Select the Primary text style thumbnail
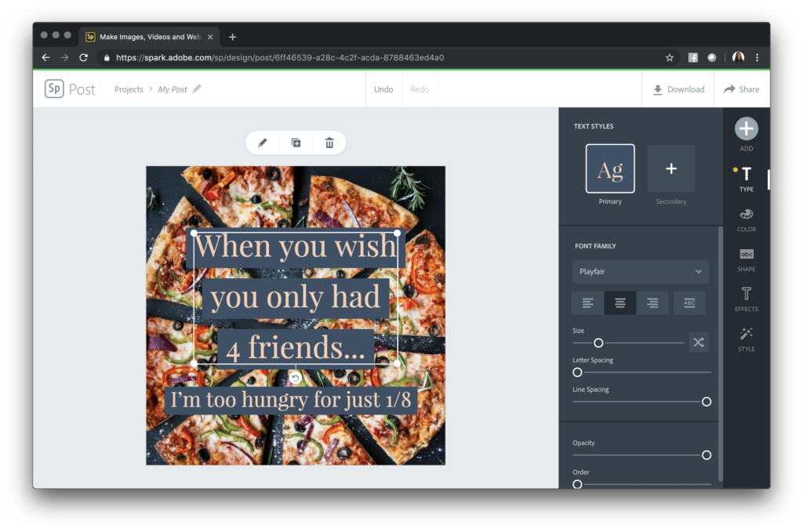The image size is (803, 532). pyautogui.click(x=610, y=168)
